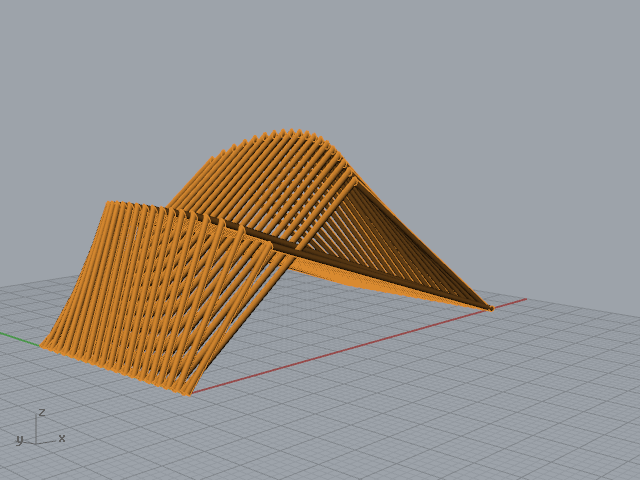Click the Y label on the axis icon
This screenshot has height=480, width=640.
[19, 439]
